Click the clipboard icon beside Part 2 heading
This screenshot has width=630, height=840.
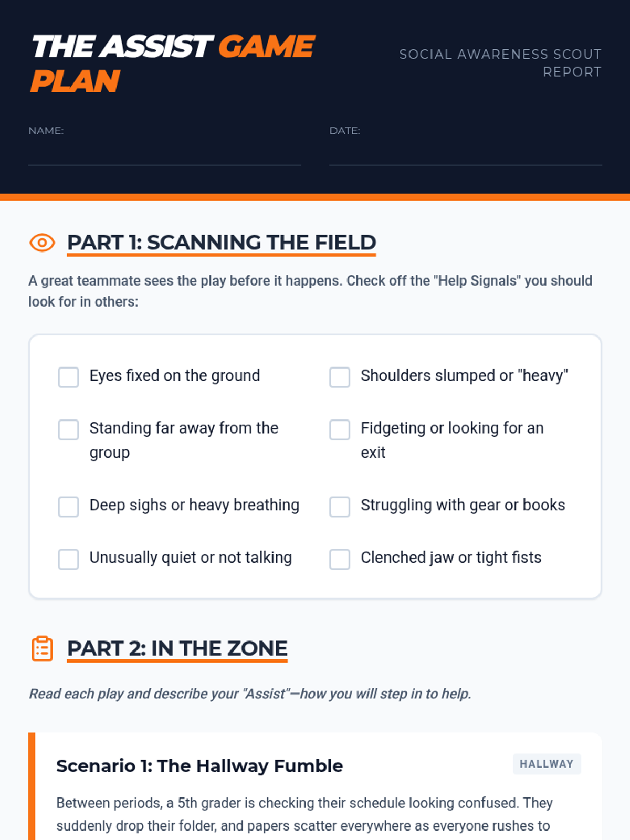[x=42, y=648]
